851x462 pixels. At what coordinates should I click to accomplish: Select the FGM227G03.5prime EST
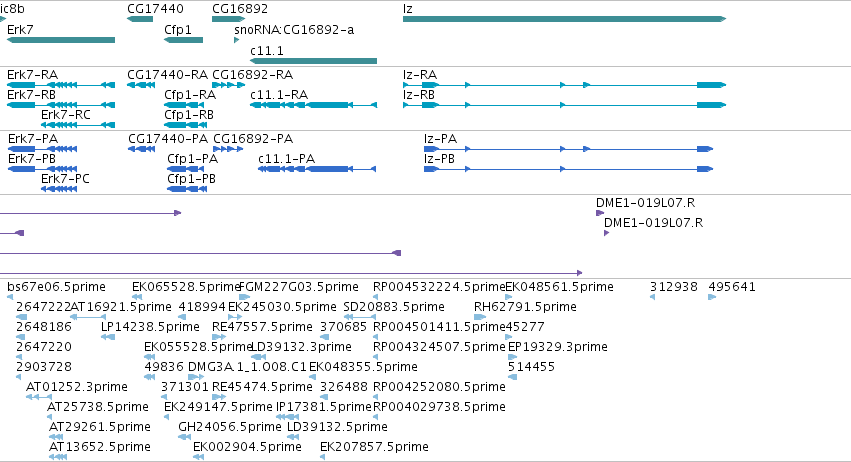[x=244, y=298]
